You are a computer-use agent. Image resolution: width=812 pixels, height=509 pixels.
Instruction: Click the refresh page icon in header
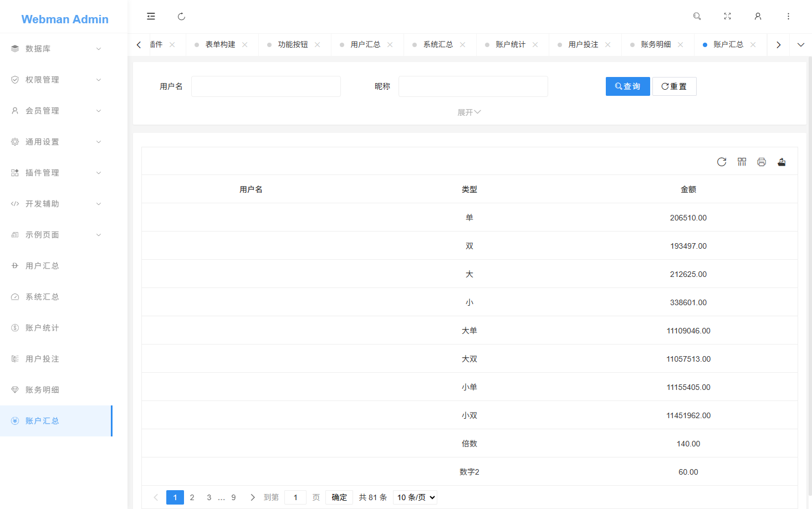click(x=181, y=16)
